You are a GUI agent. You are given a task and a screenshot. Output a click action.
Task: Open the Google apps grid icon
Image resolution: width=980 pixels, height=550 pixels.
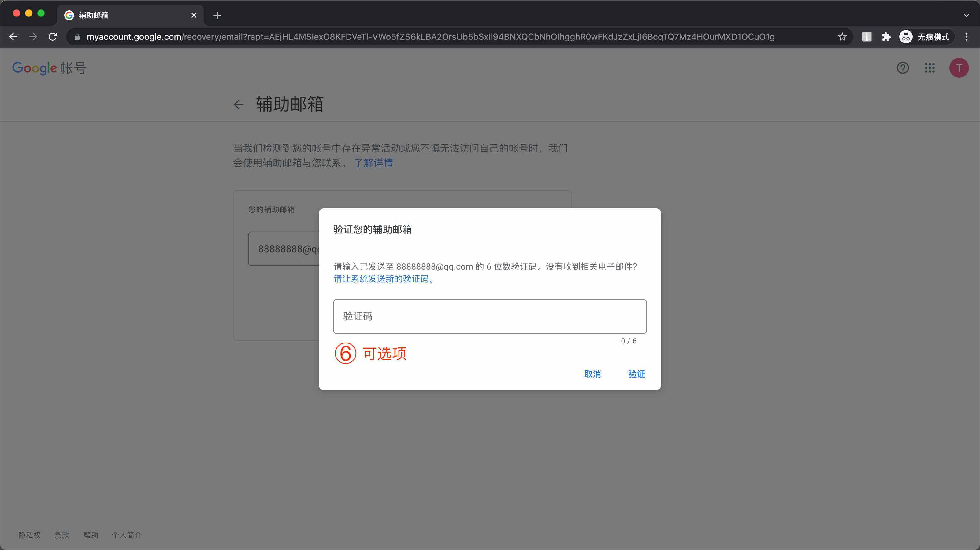click(x=930, y=68)
